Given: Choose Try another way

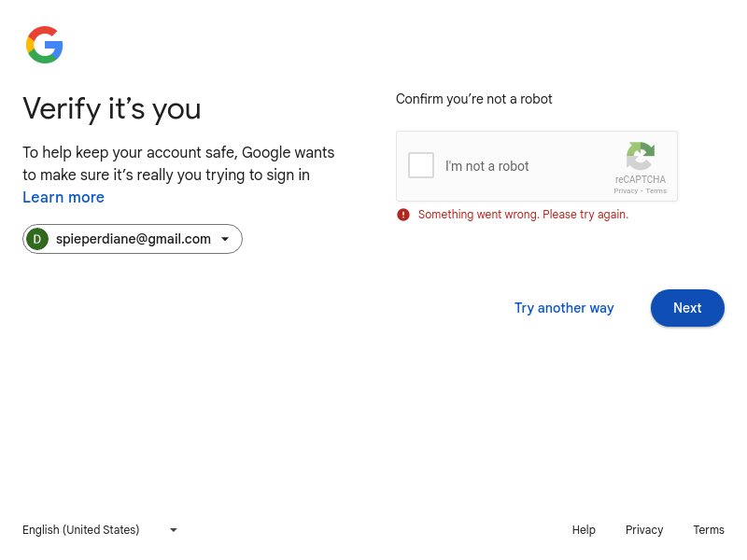Looking at the screenshot, I should pos(564,308).
